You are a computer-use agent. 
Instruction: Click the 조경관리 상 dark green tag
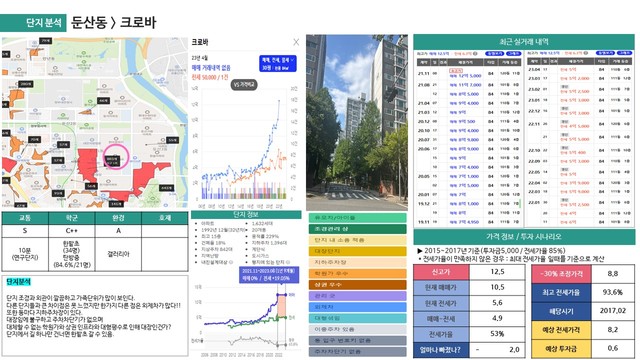click(358, 229)
